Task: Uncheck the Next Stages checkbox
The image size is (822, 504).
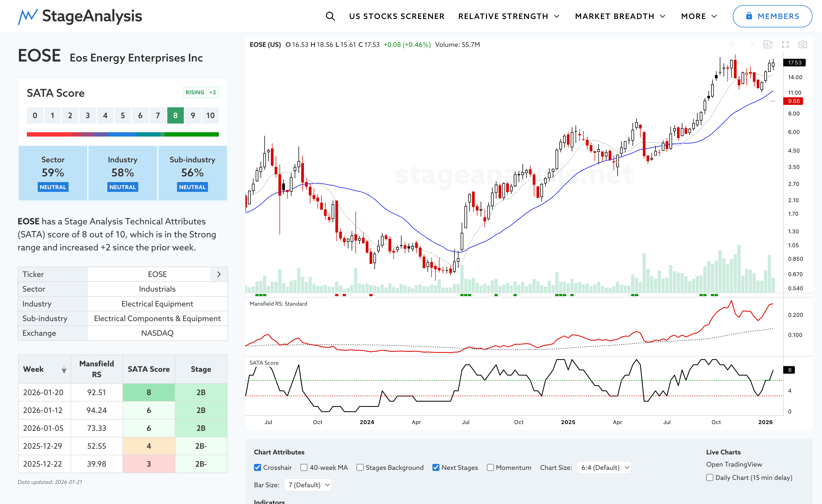Action: pyautogui.click(x=435, y=467)
